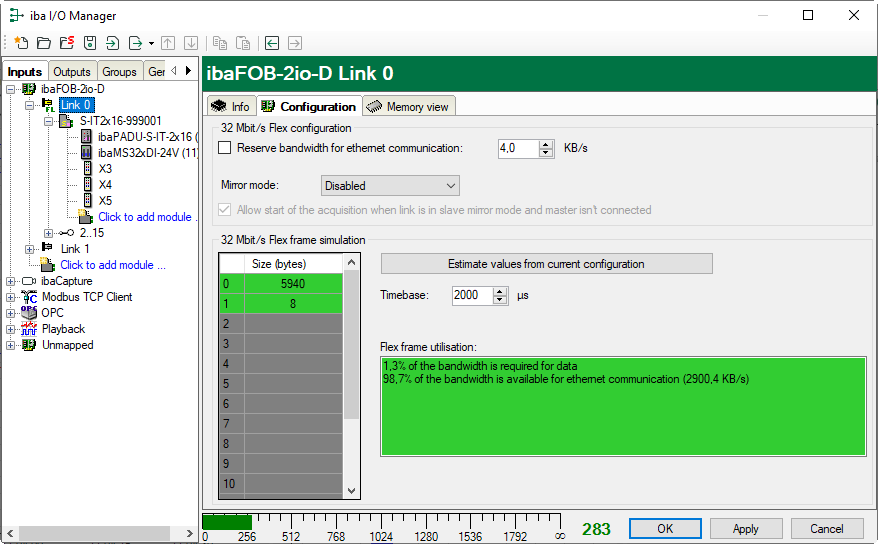Click the Playback icon in the tree
Image resolution: width=878 pixels, height=544 pixels.
29,329
